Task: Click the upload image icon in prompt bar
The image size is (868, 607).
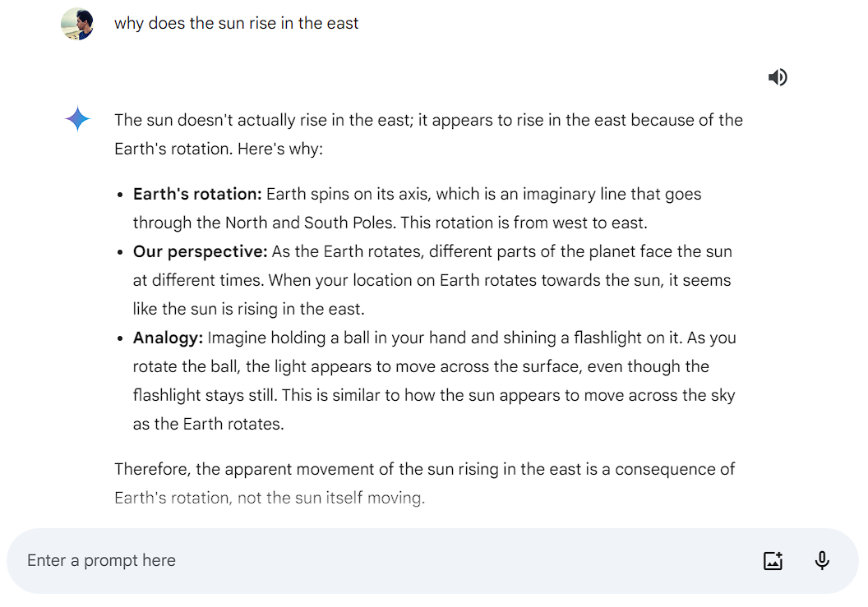Action: coord(773,560)
